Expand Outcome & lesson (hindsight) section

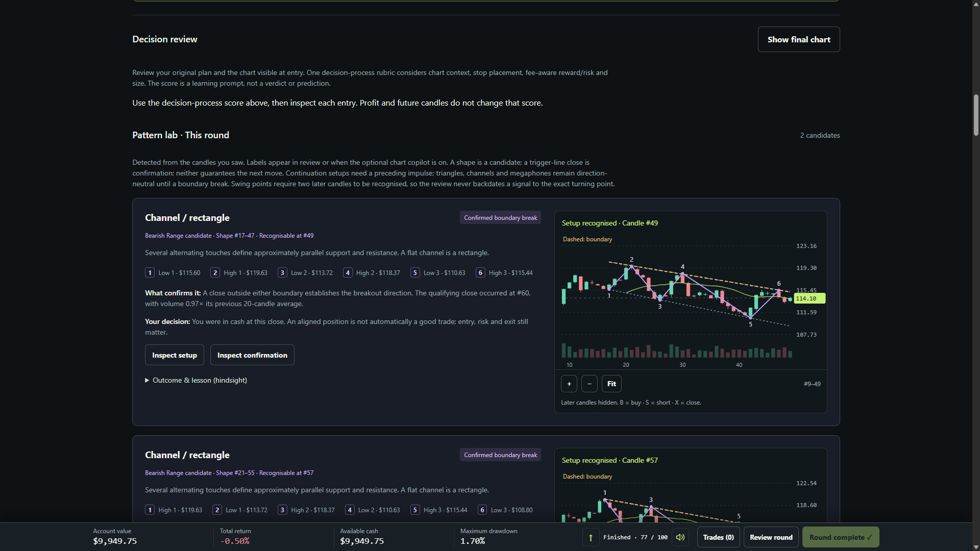pyautogui.click(x=196, y=380)
